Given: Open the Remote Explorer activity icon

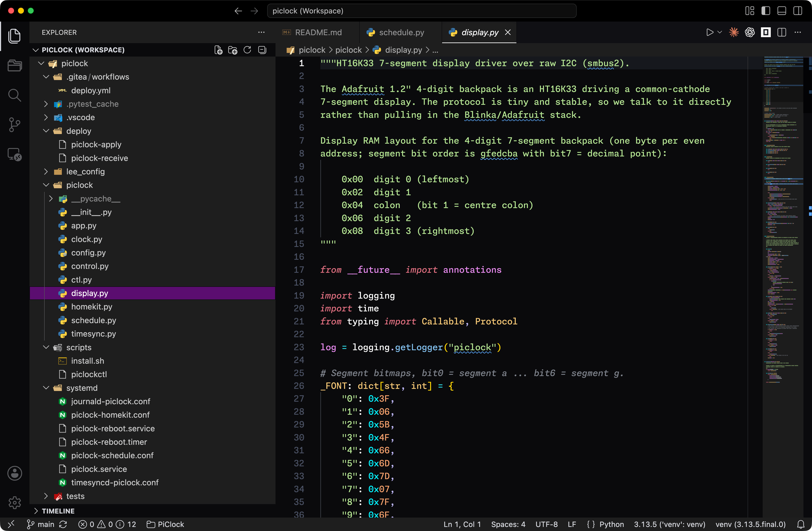Looking at the screenshot, I should tap(14, 155).
